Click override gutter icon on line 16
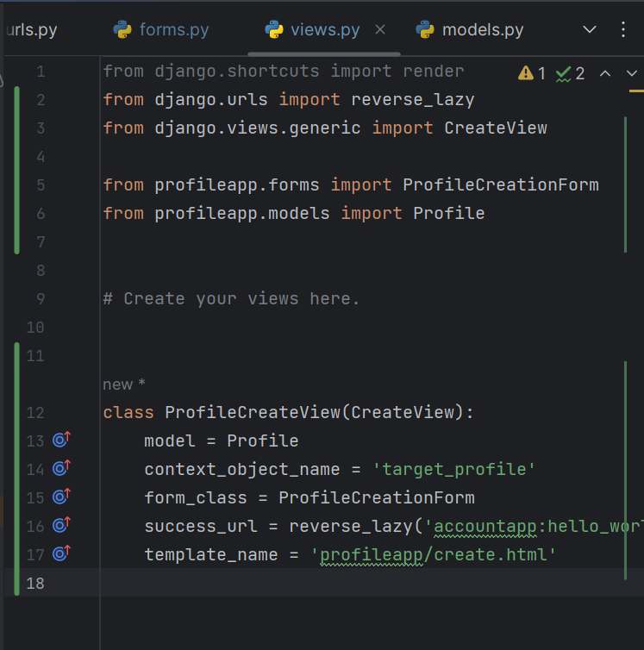 pos(61,525)
